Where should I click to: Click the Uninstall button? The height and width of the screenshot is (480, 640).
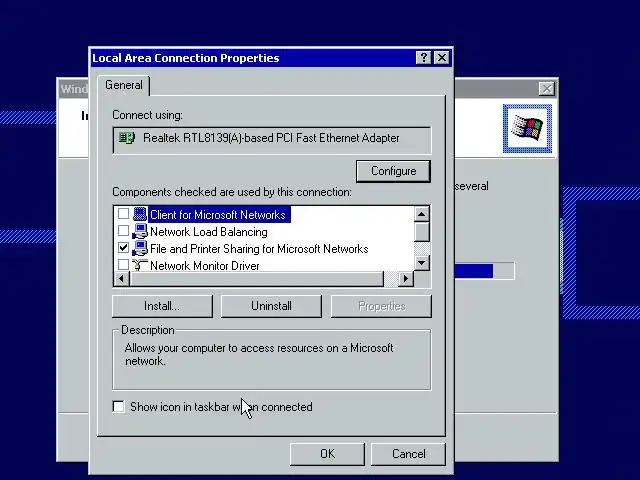[271, 306]
